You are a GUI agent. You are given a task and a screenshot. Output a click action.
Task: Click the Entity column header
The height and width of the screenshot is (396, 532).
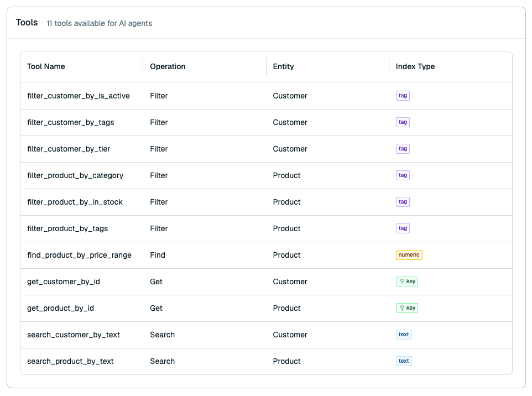283,66
